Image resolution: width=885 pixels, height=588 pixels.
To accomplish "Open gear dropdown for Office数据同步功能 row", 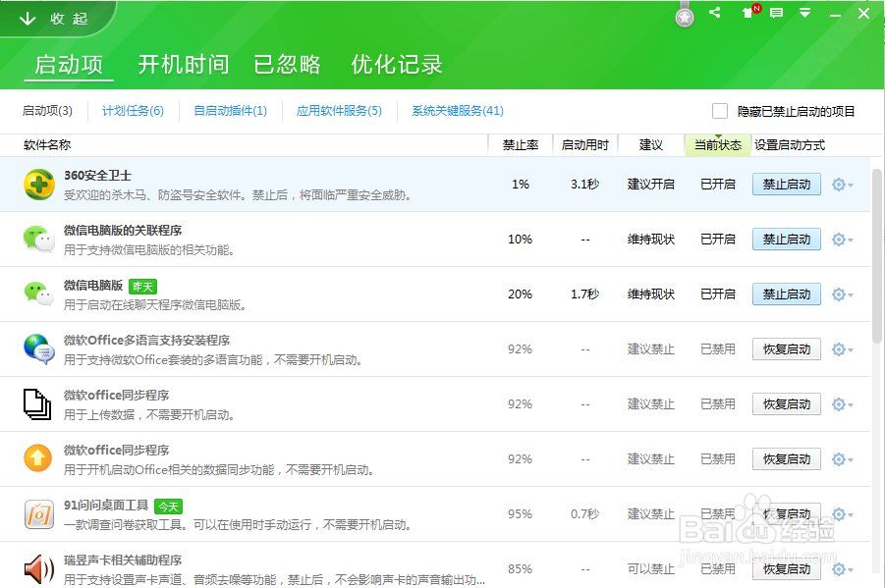I will [x=842, y=458].
